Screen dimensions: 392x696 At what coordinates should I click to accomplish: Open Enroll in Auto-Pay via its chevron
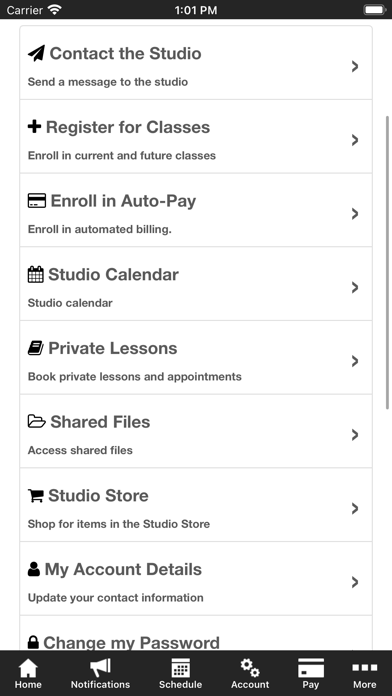[355, 214]
